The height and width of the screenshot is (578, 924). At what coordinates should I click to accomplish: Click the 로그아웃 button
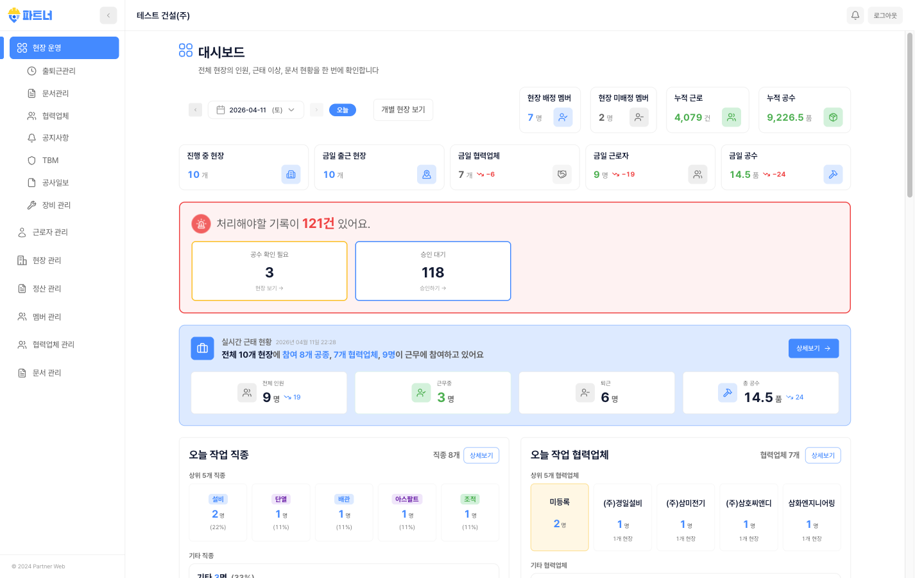click(x=886, y=15)
